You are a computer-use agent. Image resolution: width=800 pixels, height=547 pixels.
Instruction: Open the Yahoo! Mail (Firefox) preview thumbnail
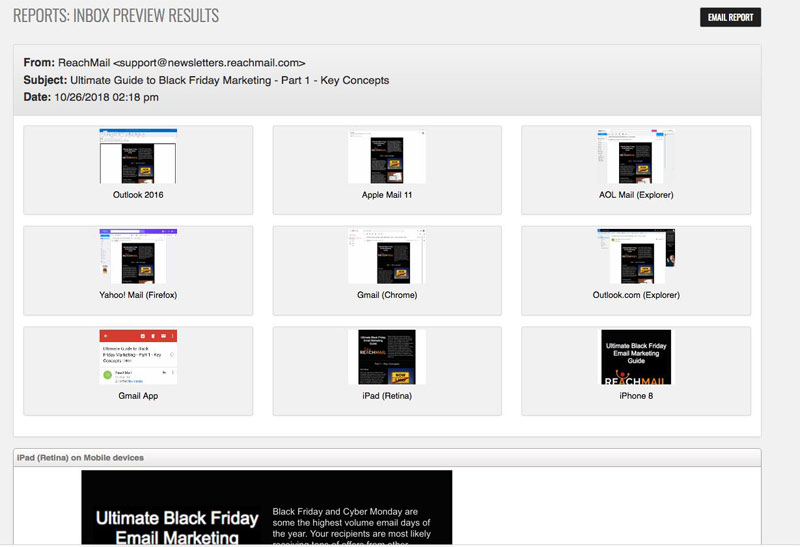click(x=138, y=256)
